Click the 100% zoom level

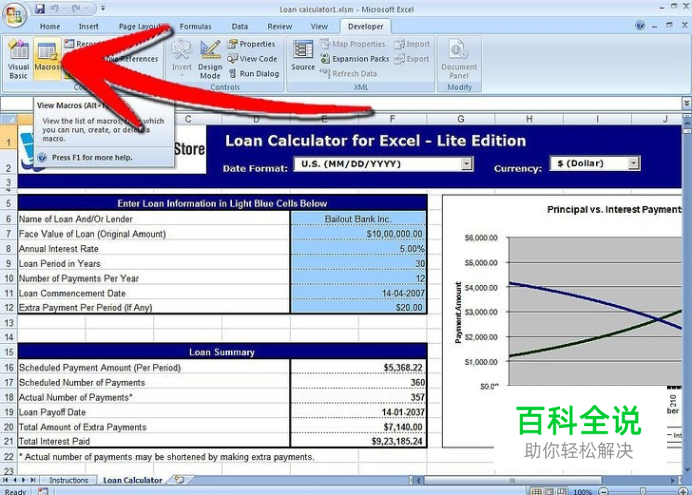(x=582, y=491)
